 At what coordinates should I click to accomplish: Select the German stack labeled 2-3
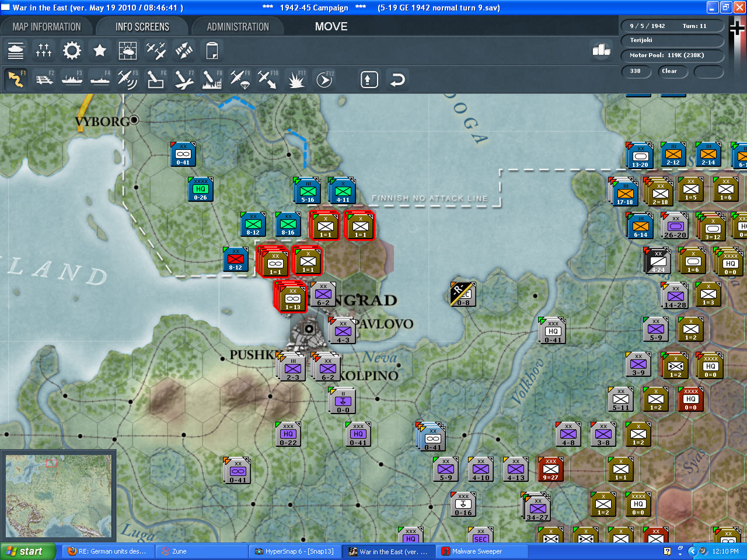[291, 367]
